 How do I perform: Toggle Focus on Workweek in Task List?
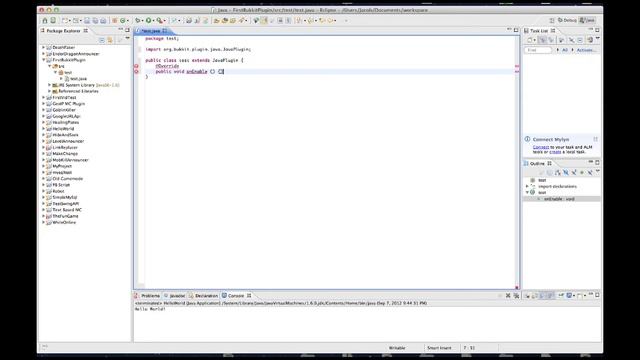[x=561, y=40]
